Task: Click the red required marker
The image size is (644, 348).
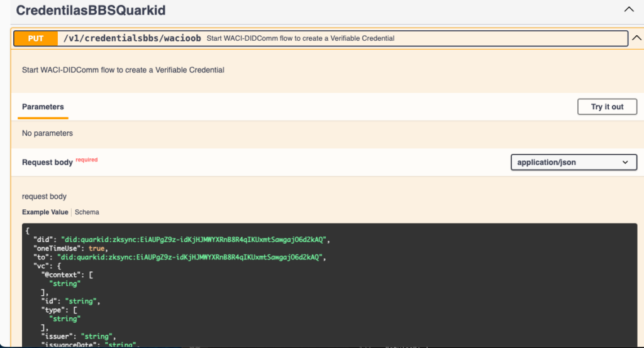Action: point(87,160)
